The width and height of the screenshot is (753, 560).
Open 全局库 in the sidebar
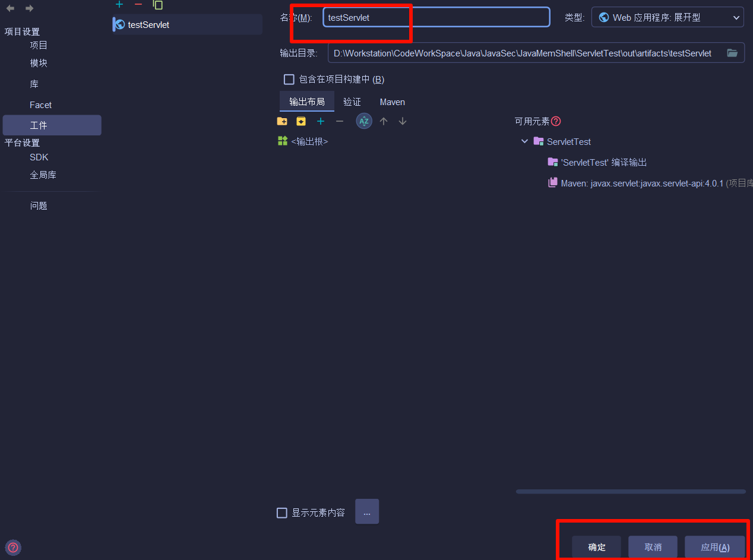tap(43, 175)
